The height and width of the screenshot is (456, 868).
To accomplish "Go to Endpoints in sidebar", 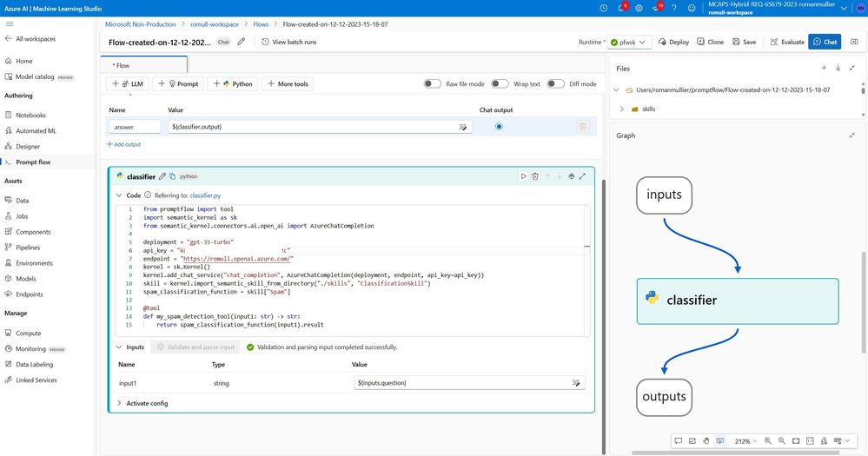I will [x=30, y=294].
